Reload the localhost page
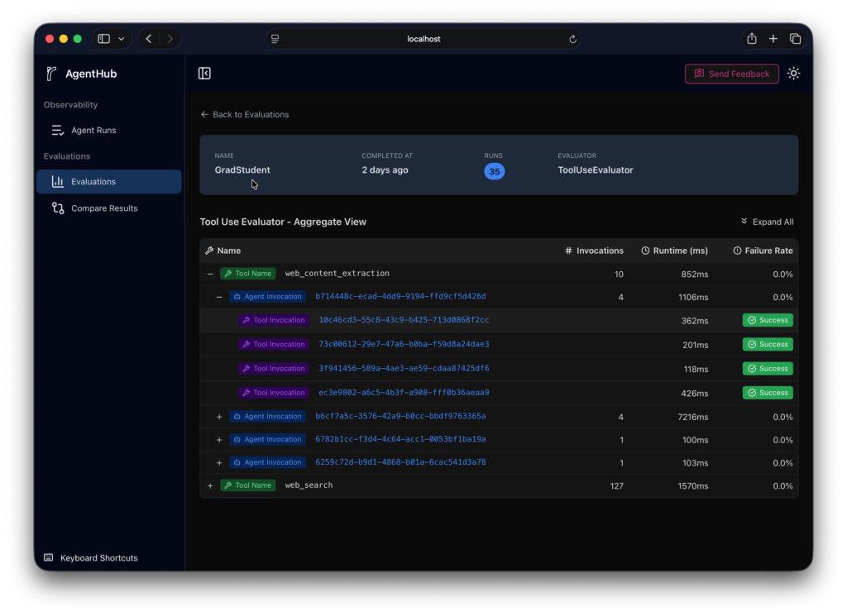 tap(572, 39)
